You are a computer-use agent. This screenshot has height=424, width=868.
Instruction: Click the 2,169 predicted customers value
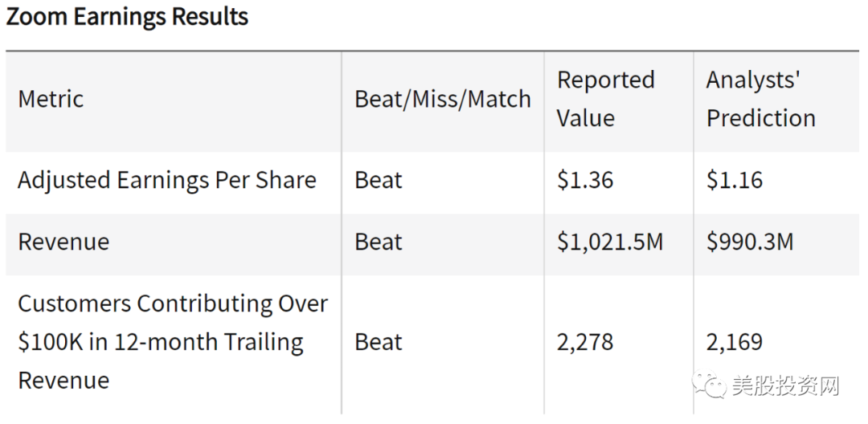[x=735, y=342]
